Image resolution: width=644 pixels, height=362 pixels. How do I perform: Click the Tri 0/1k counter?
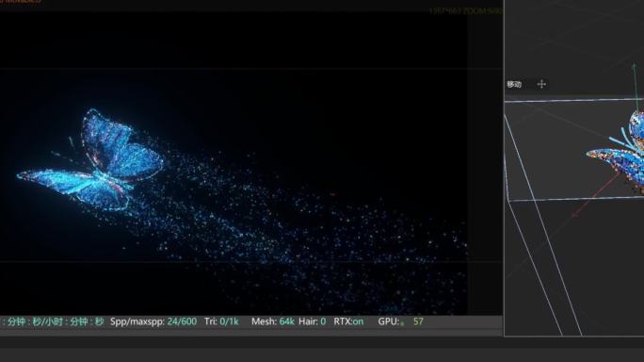coord(221,321)
